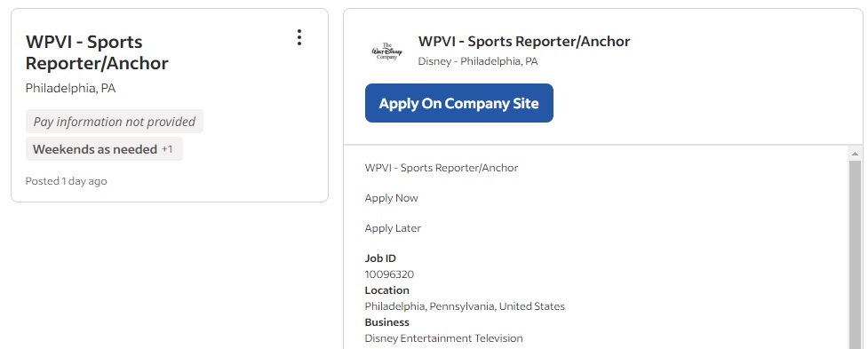Click the Weekends as needed tag
Viewport: 868px width, 349px height.
coord(95,149)
